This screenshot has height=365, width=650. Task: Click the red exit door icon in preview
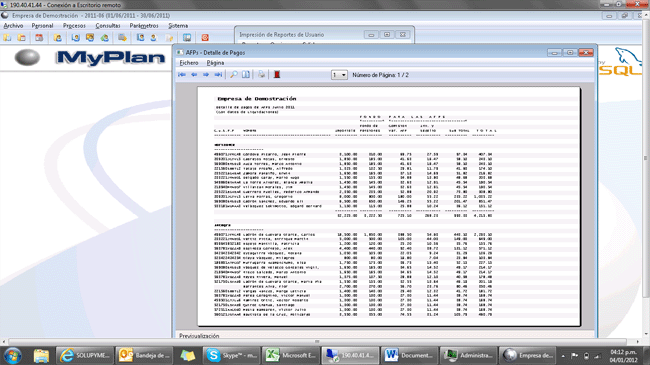(x=277, y=75)
